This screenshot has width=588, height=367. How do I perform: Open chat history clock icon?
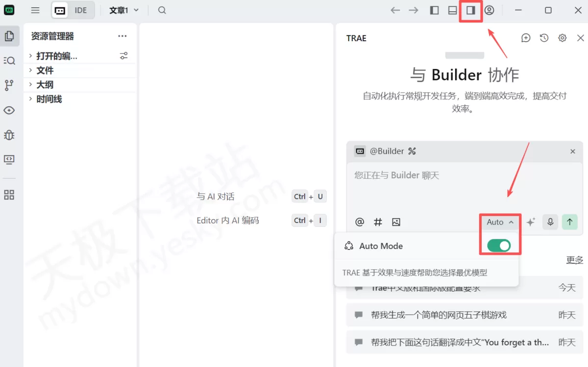(x=544, y=38)
